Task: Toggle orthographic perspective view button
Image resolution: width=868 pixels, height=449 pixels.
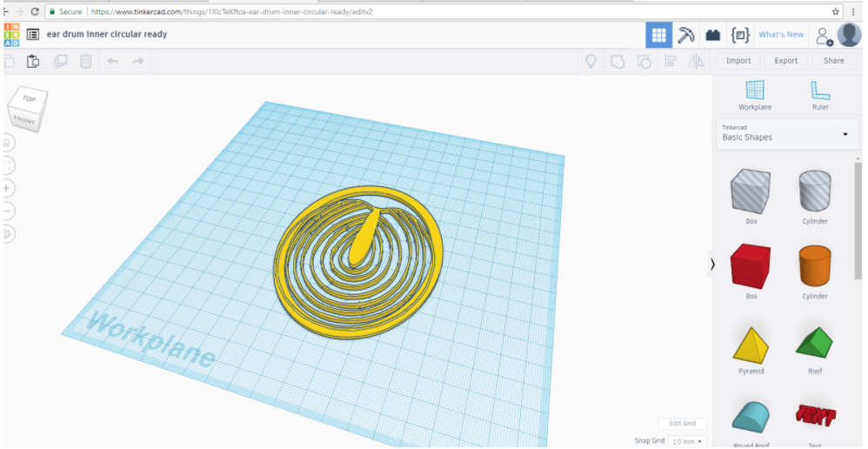Action: (x=8, y=234)
